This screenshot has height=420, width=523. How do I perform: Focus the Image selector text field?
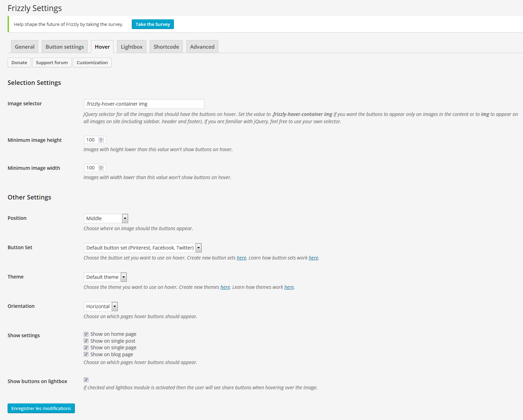click(x=144, y=104)
